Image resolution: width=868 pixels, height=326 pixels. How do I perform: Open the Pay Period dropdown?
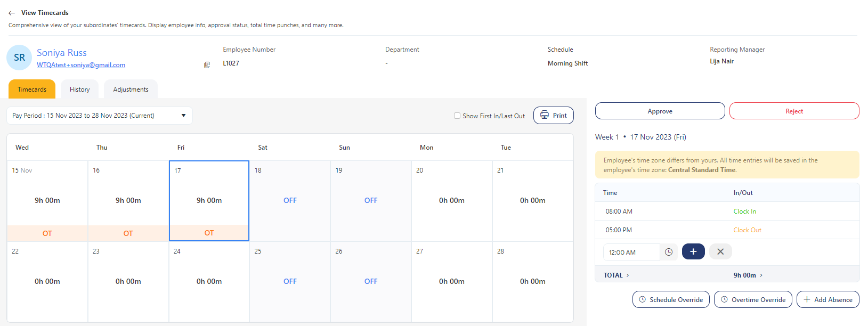click(99, 116)
